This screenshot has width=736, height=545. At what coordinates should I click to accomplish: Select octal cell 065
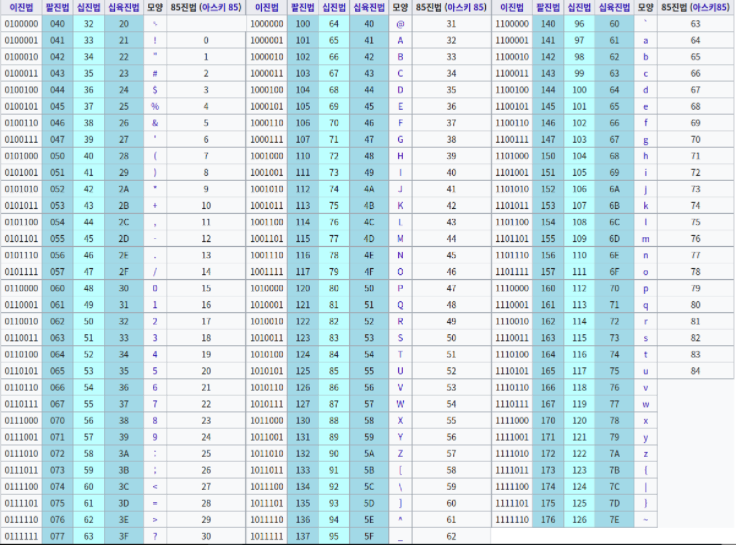tap(57, 371)
